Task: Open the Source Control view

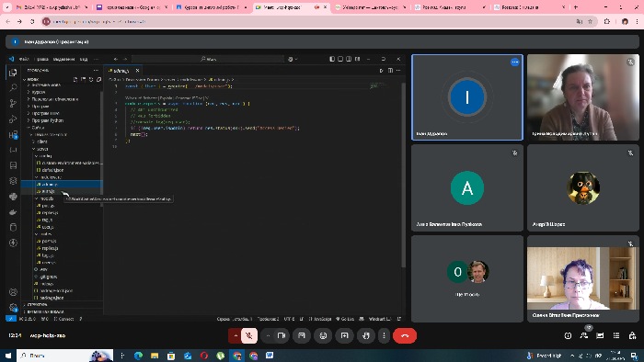Action: 13,103
